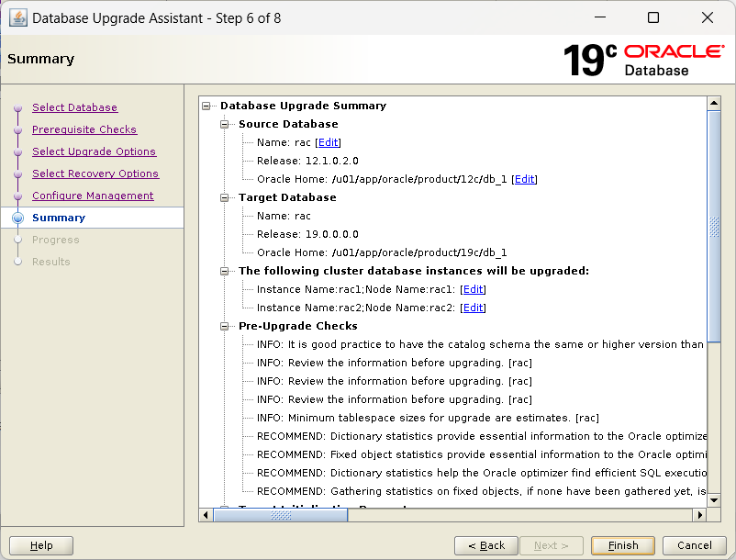Click the Help button
This screenshot has width=736, height=560.
[41, 545]
